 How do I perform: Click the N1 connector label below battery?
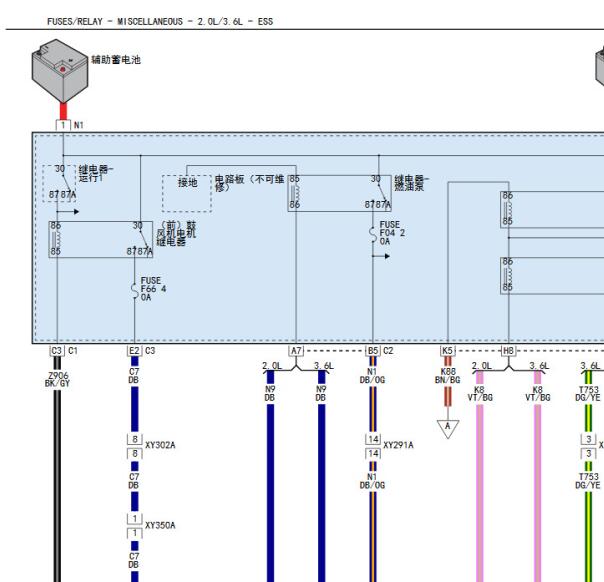pyautogui.click(x=79, y=125)
